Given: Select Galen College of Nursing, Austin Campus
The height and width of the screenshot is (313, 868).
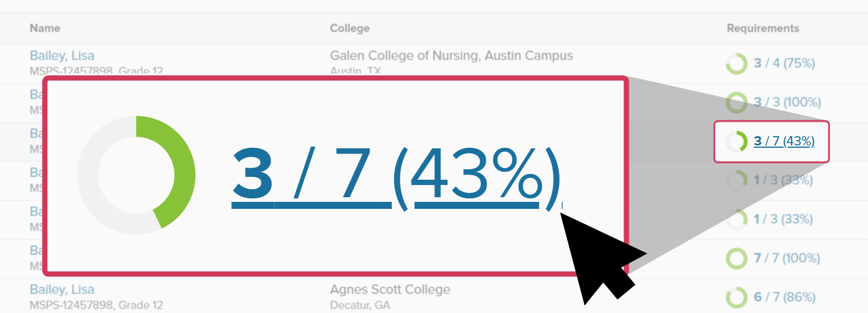Looking at the screenshot, I should click(x=451, y=56).
